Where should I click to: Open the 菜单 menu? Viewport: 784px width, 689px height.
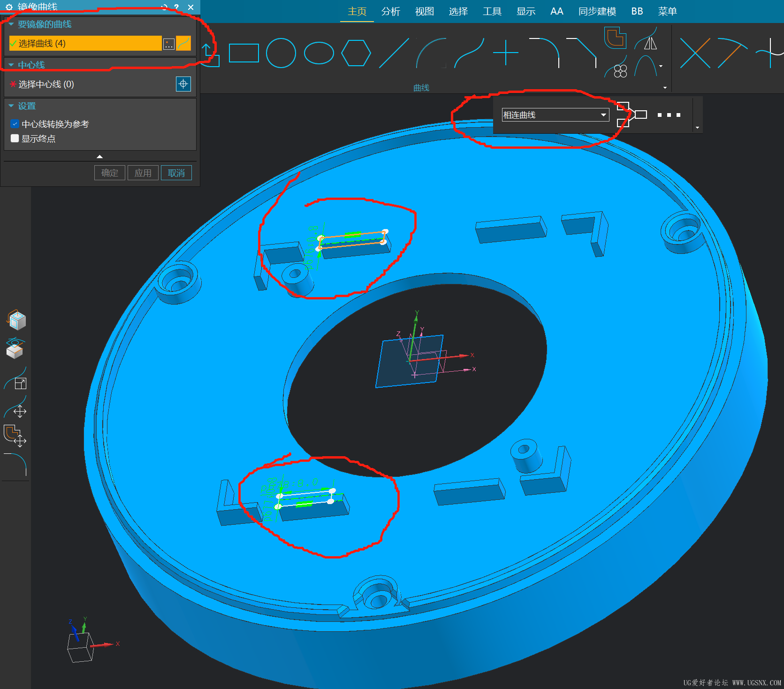[x=667, y=11]
